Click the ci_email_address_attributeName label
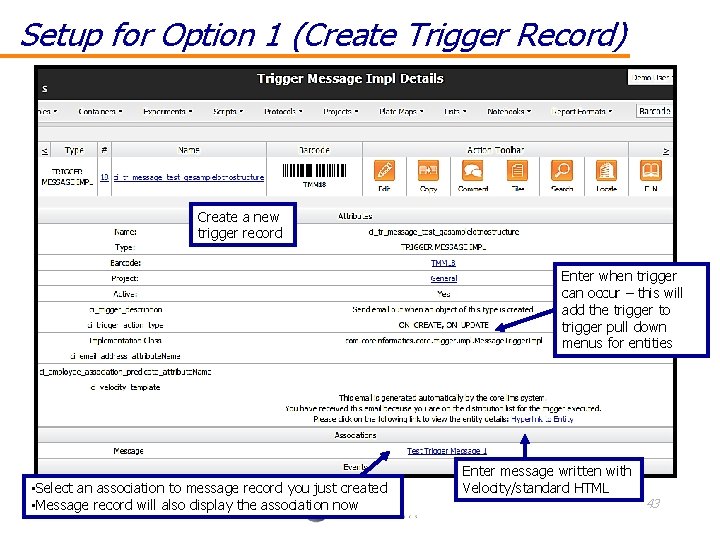Viewport: 720px width, 540px height. [x=125, y=356]
